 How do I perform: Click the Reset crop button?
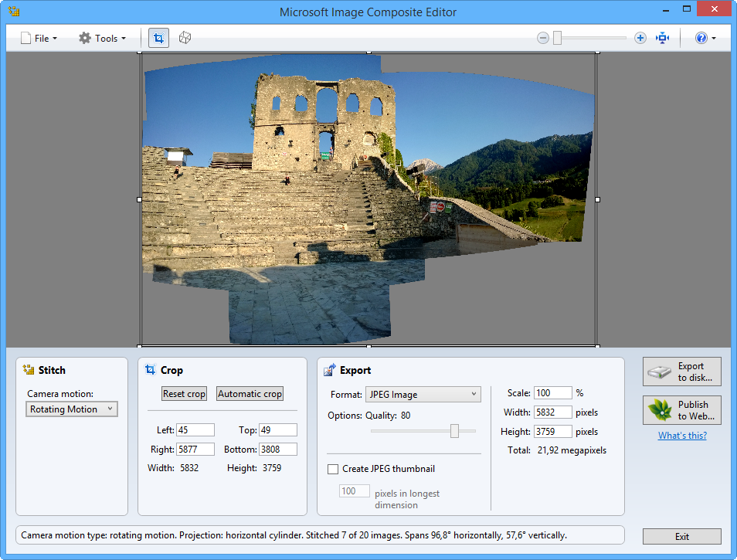click(x=184, y=394)
